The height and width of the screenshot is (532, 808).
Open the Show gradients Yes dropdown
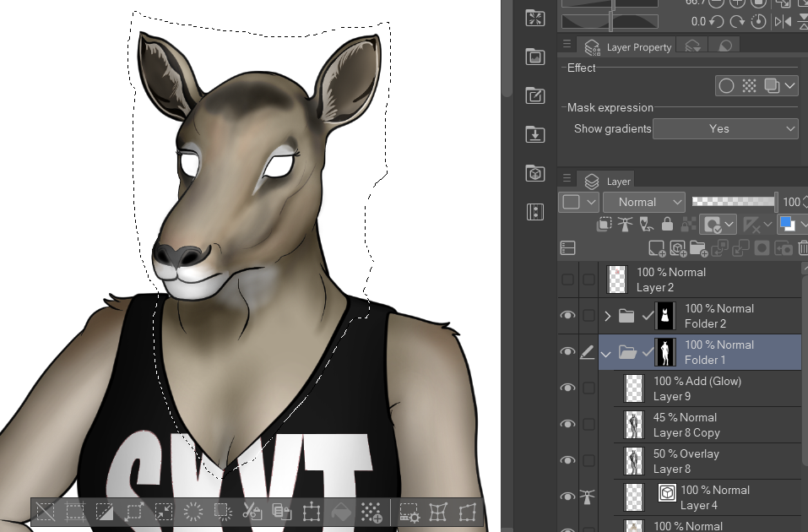[725, 129]
